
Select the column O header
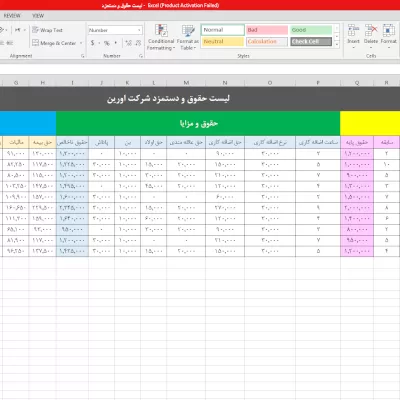pyautogui.click(x=270, y=82)
